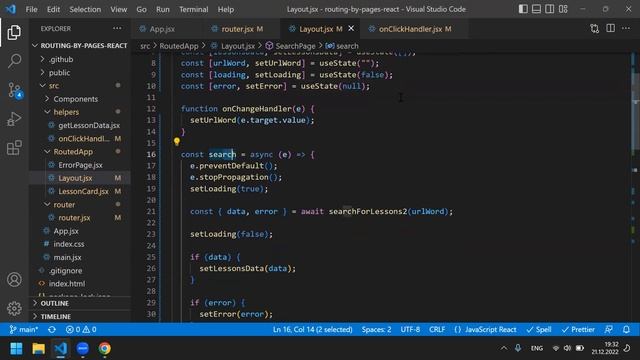The height and width of the screenshot is (360, 640).
Task: Split the editor to the right
Action: click(610, 29)
